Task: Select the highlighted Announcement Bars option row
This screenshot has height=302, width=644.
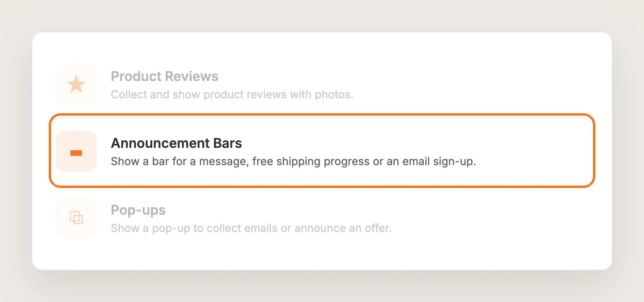Action: point(322,151)
